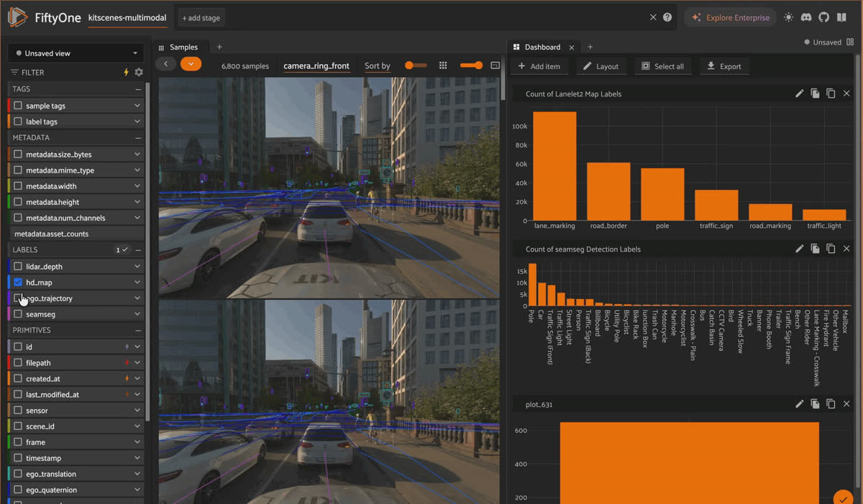This screenshot has width=863, height=504.
Task: Check the filepath primitive checkbox
Action: 18,363
